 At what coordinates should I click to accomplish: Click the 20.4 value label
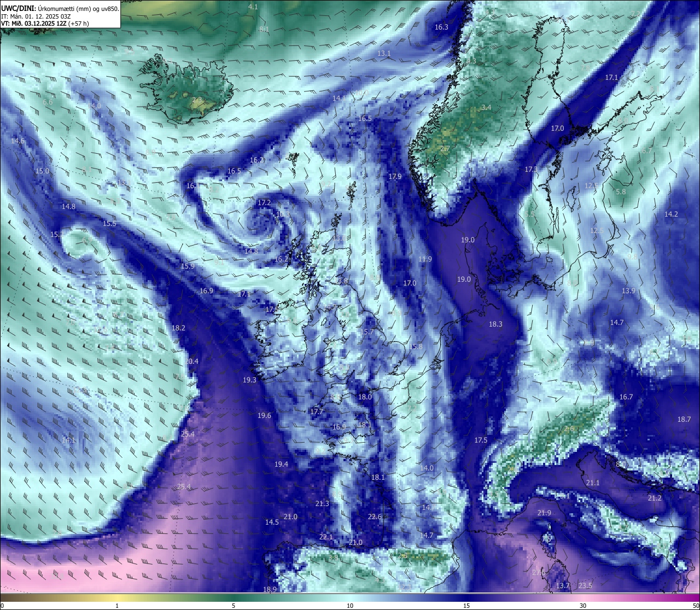tap(191, 361)
